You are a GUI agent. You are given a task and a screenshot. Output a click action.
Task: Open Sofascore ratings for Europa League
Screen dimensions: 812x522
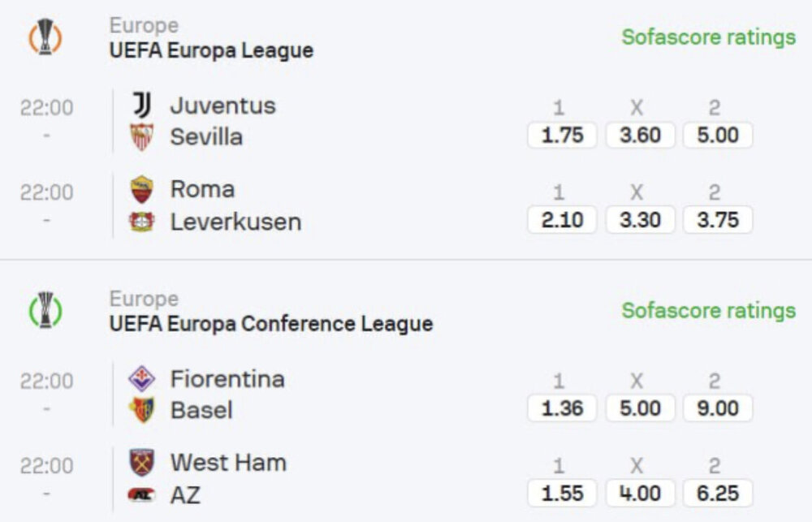click(708, 37)
